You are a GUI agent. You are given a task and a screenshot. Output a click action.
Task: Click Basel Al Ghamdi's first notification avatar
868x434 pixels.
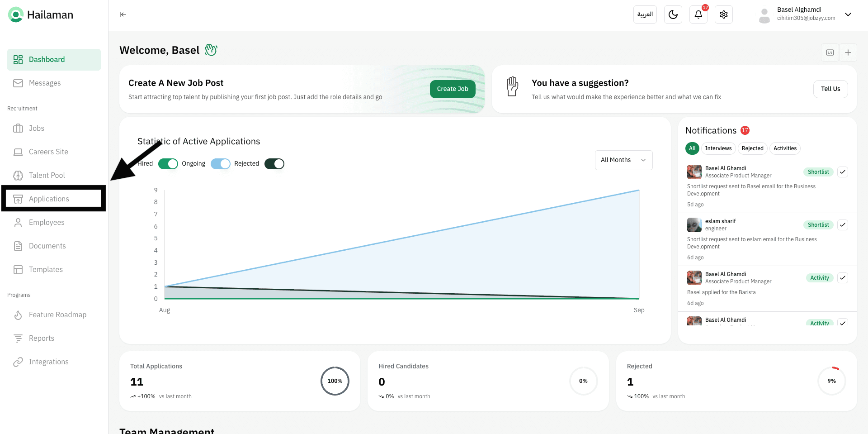click(x=694, y=172)
